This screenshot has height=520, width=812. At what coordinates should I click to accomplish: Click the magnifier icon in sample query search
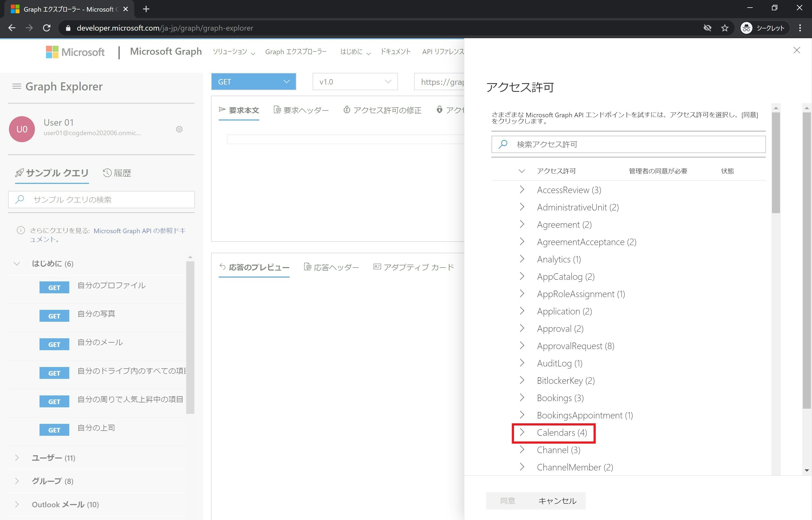tap(19, 200)
